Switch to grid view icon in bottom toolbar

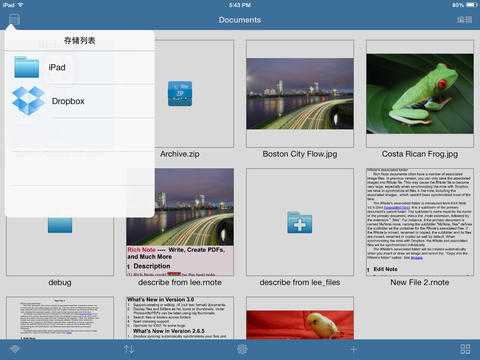pyautogui.click(x=465, y=349)
